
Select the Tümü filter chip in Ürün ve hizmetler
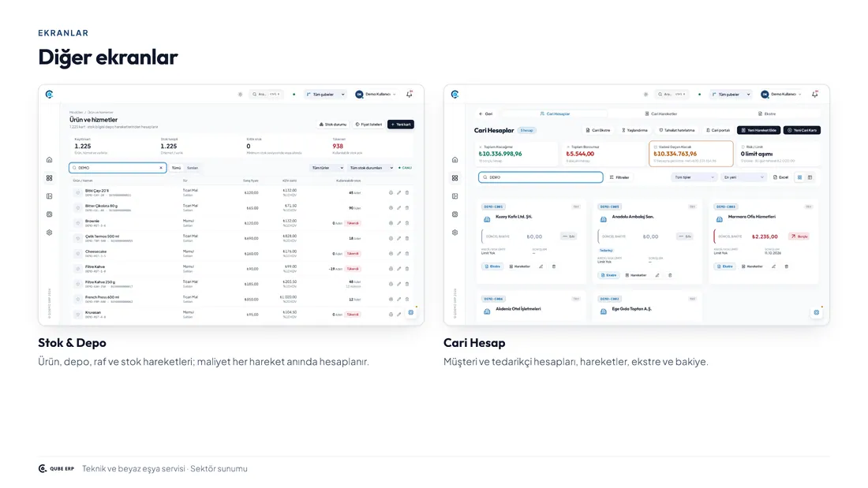click(x=176, y=168)
